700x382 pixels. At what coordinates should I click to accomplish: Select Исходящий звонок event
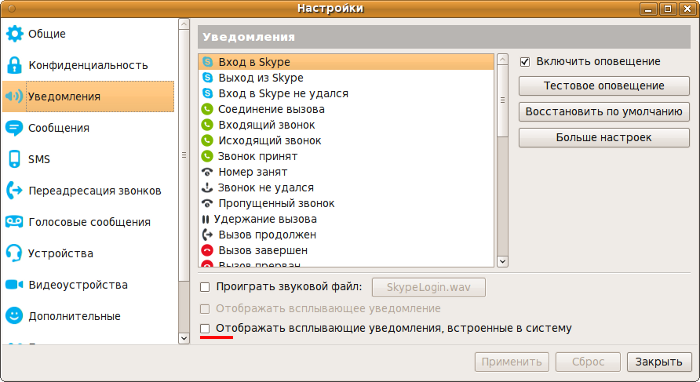[346, 141]
